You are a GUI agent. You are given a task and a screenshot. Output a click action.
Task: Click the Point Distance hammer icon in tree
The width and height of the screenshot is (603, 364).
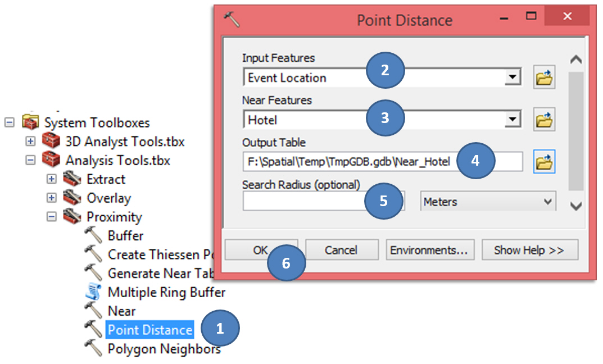click(x=93, y=329)
